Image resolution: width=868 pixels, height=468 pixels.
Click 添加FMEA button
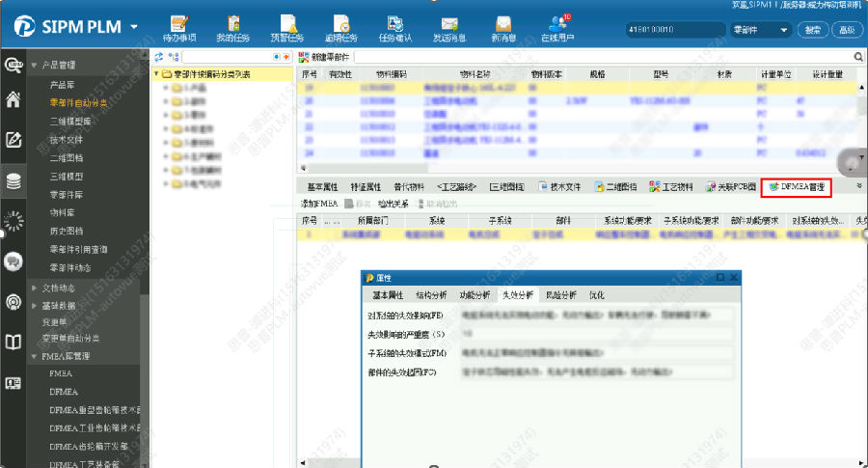(318, 205)
